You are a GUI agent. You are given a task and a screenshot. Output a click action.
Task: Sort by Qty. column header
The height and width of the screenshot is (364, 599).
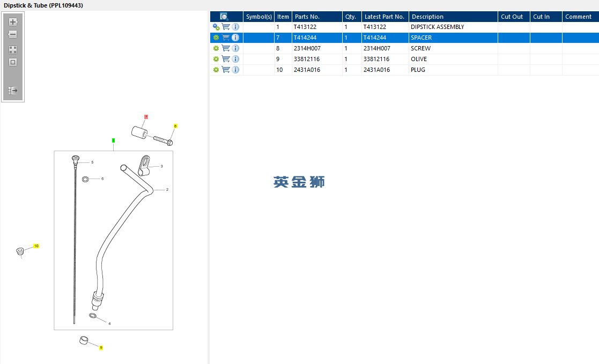point(352,17)
